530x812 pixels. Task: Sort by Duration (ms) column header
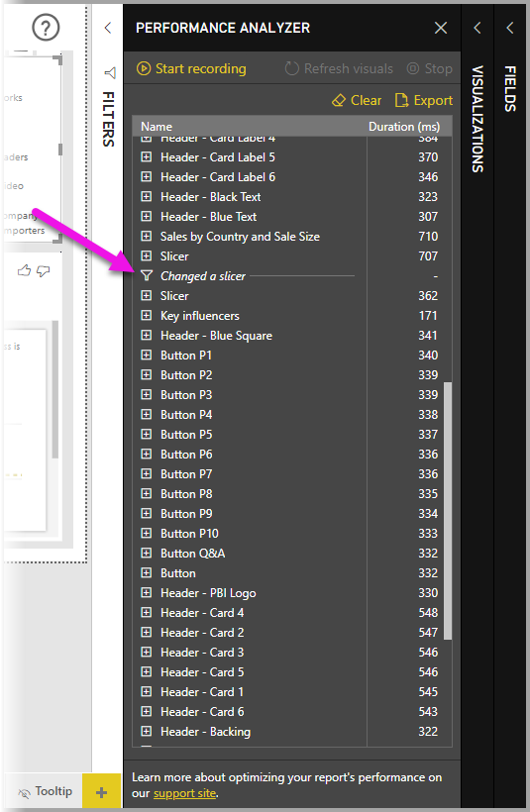click(x=404, y=127)
